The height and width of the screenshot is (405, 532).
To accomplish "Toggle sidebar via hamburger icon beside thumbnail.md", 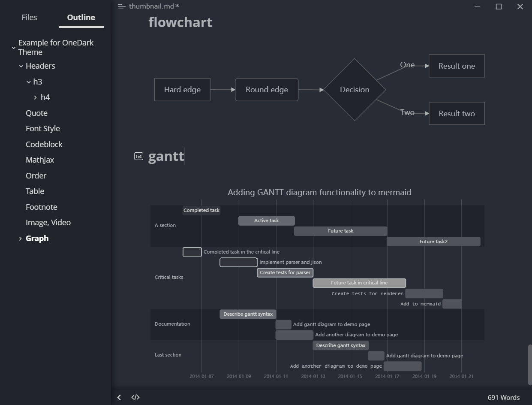I will [121, 6].
